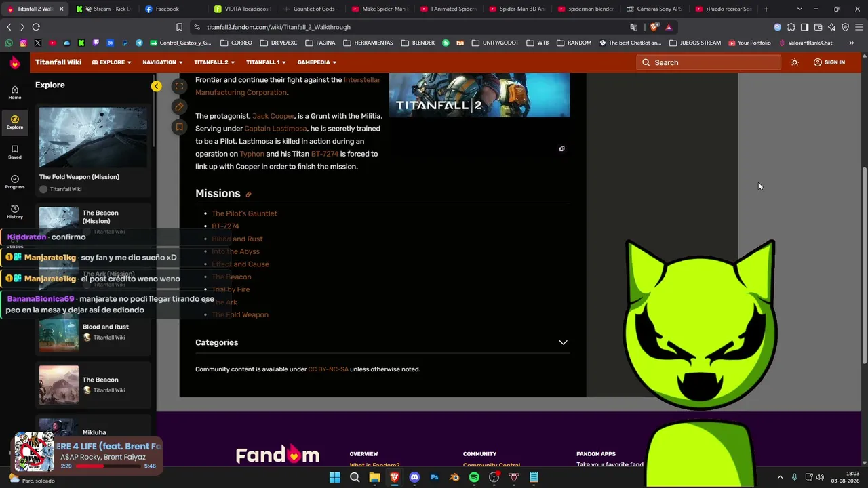Show hidden system tray icons

[x=780, y=477]
